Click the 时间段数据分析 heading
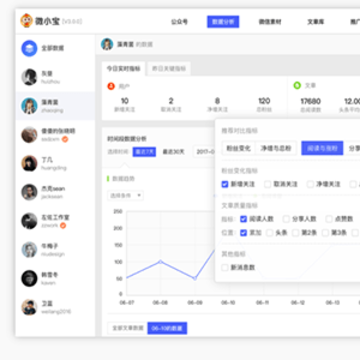Image resolution: width=360 pixels, height=360 pixels. [127, 139]
